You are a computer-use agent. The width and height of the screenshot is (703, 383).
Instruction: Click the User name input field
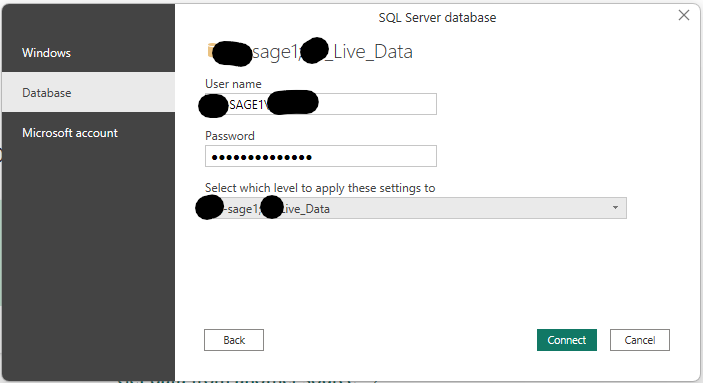tap(321, 104)
